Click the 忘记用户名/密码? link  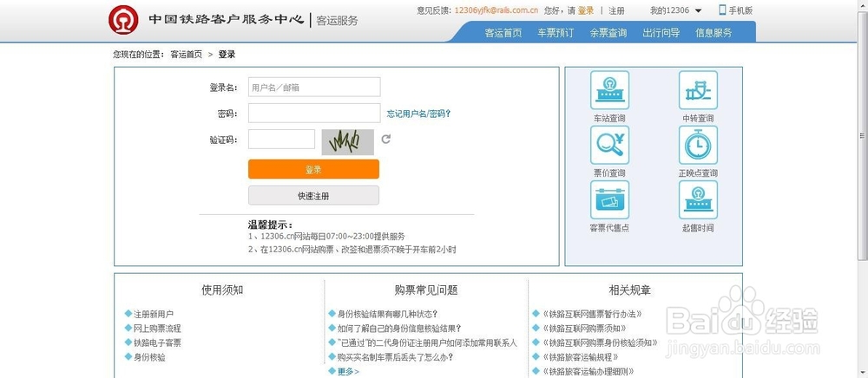tap(418, 114)
